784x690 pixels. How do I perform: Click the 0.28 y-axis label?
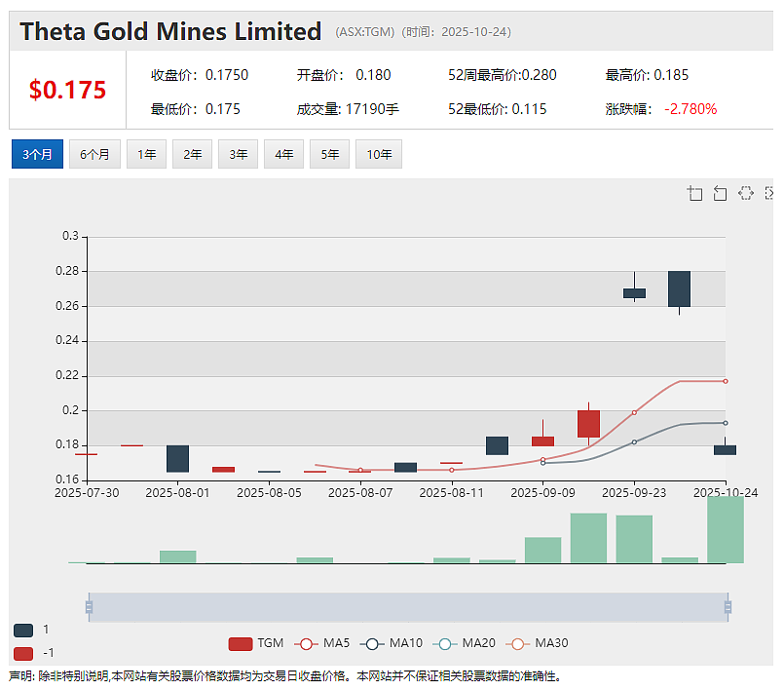(67, 271)
